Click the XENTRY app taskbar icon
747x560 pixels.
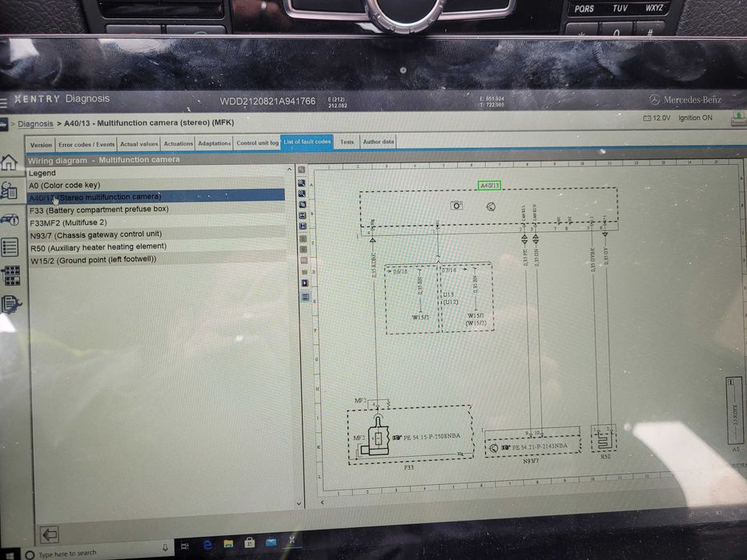[x=291, y=541]
